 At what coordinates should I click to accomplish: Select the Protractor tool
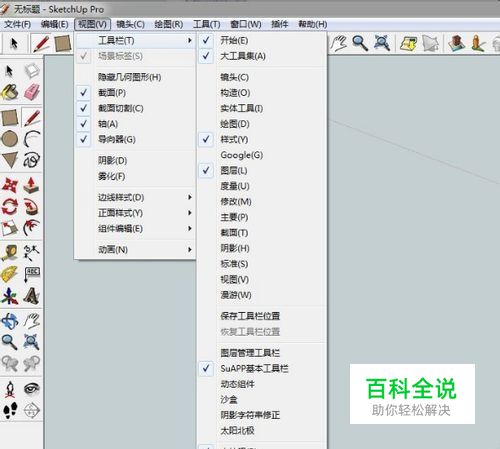coord(10,274)
